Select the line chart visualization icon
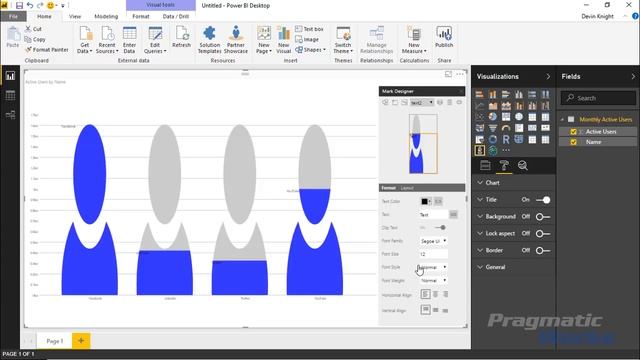The height and width of the screenshot is (360, 640). point(480,106)
